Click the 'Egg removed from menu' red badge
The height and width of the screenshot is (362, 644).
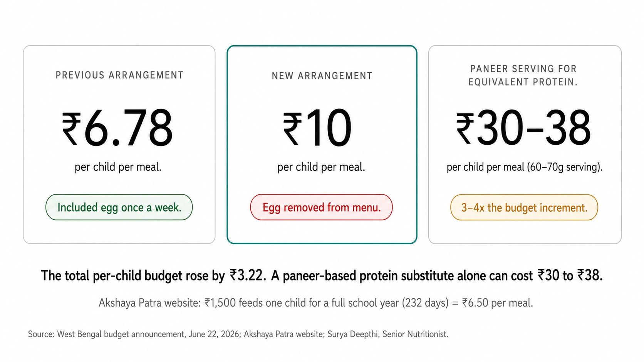coord(322,207)
